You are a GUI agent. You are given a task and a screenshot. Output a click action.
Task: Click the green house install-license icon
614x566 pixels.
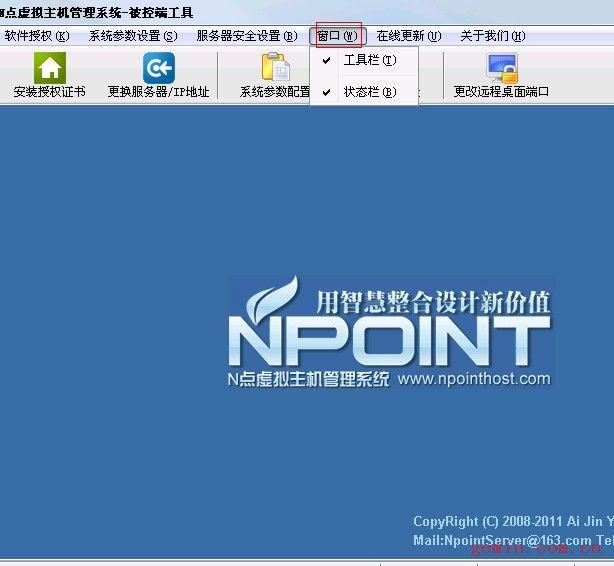tap(50, 68)
